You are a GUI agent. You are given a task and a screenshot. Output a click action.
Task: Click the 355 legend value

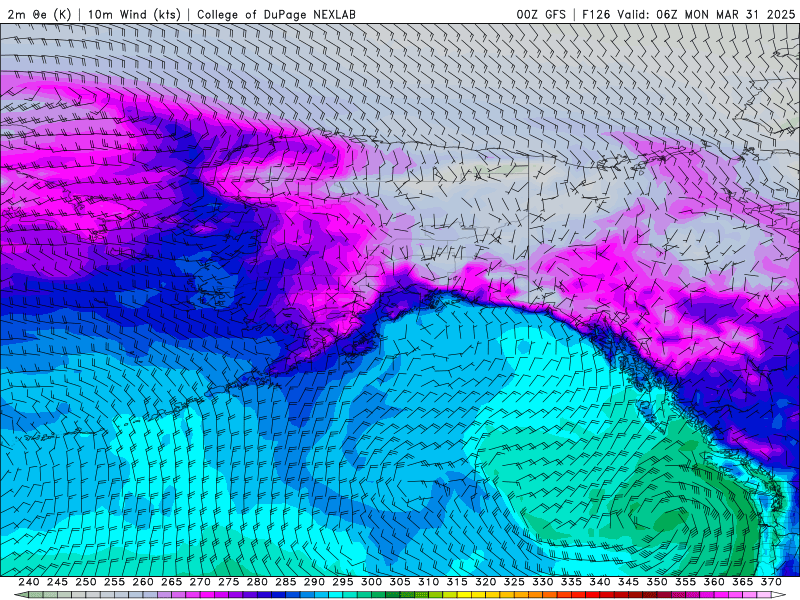(686, 582)
